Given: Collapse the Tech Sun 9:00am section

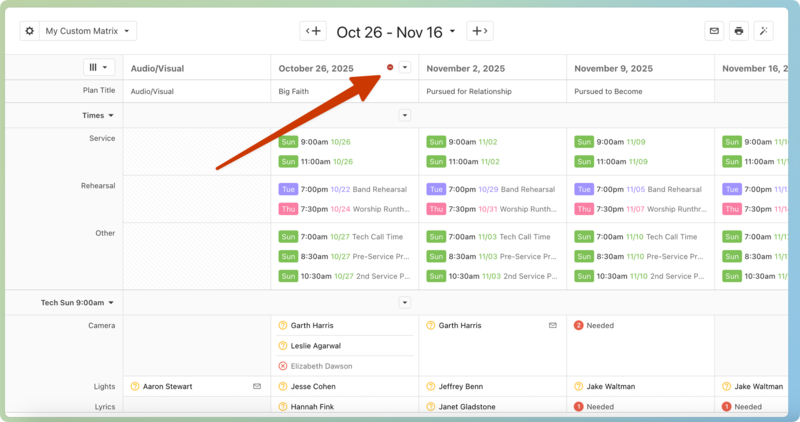Looking at the screenshot, I should point(78,302).
